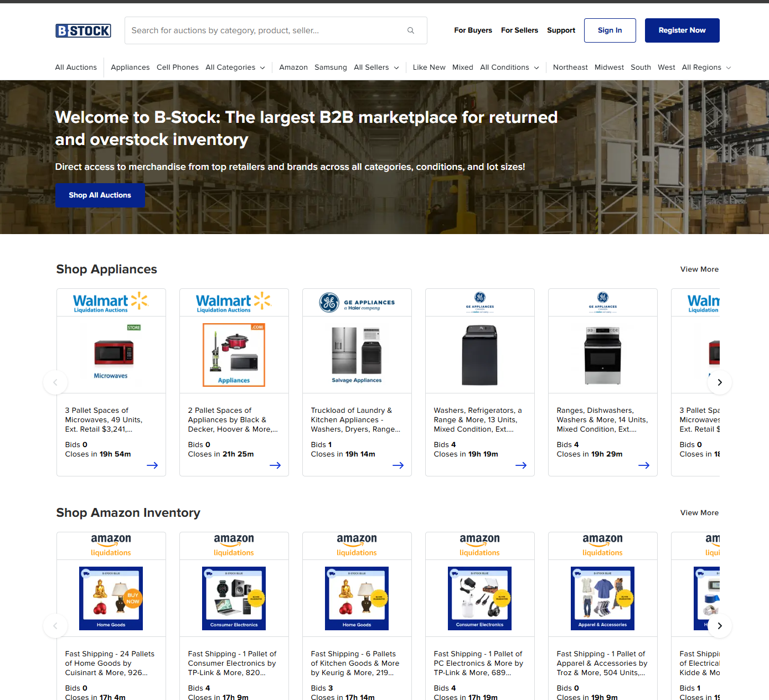Click previous arrow in Shop Appliances carousel
The height and width of the screenshot is (700, 769).
click(x=55, y=382)
